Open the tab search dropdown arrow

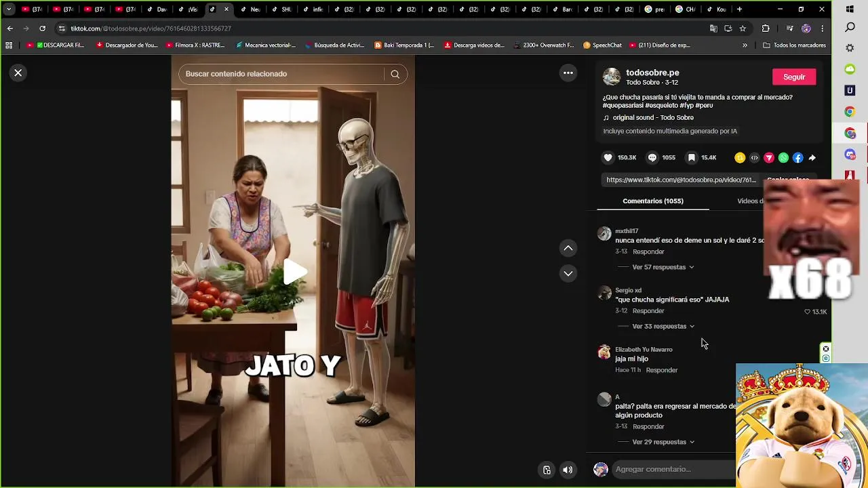click(x=9, y=9)
